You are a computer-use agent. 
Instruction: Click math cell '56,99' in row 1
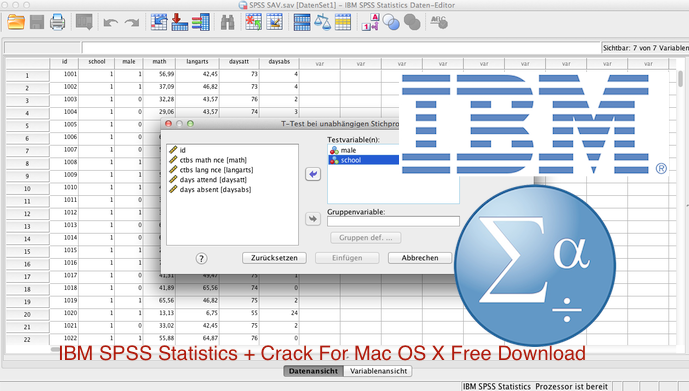159,74
